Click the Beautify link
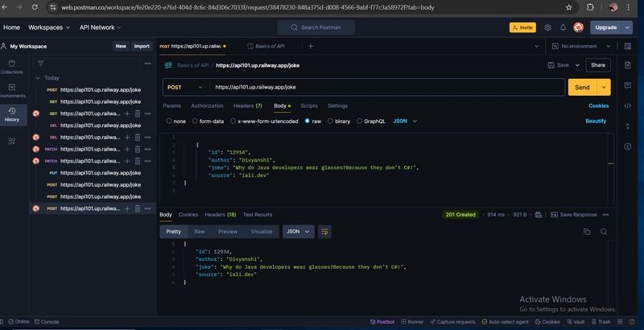The width and height of the screenshot is (644, 330). (x=596, y=122)
